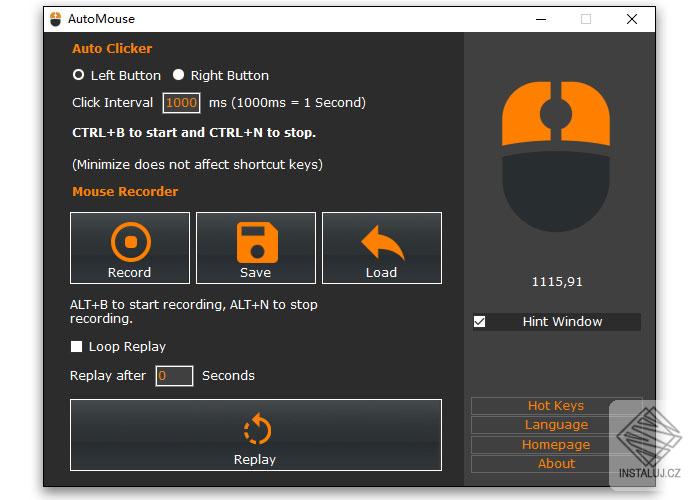Click the Replay button
The width and height of the screenshot is (700, 500).
(256, 435)
